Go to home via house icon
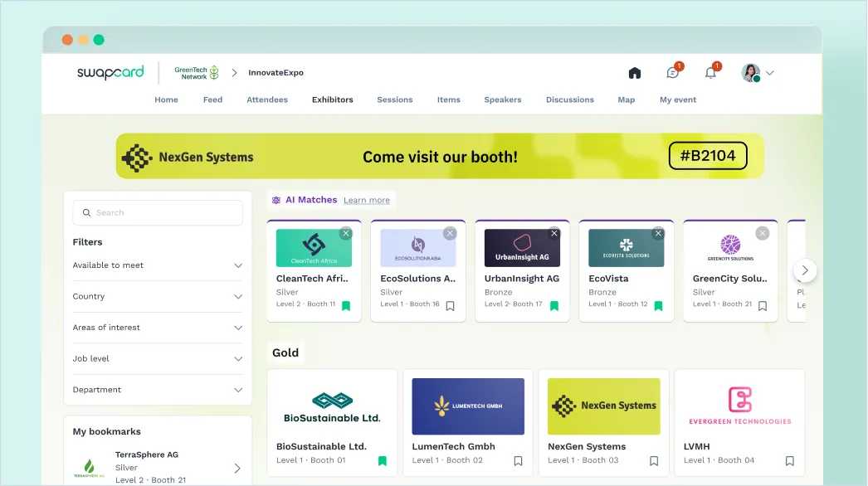The image size is (868, 486). [634, 73]
